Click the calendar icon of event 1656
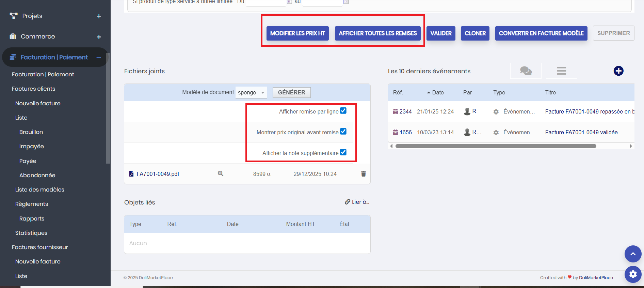 (x=396, y=132)
